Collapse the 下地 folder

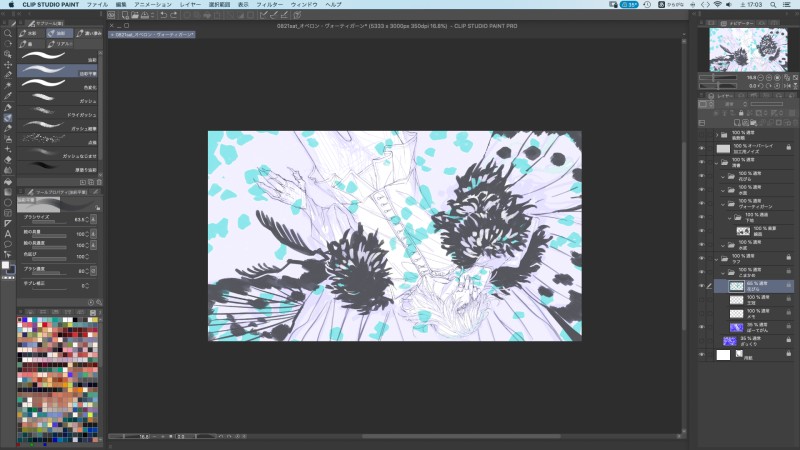point(730,218)
